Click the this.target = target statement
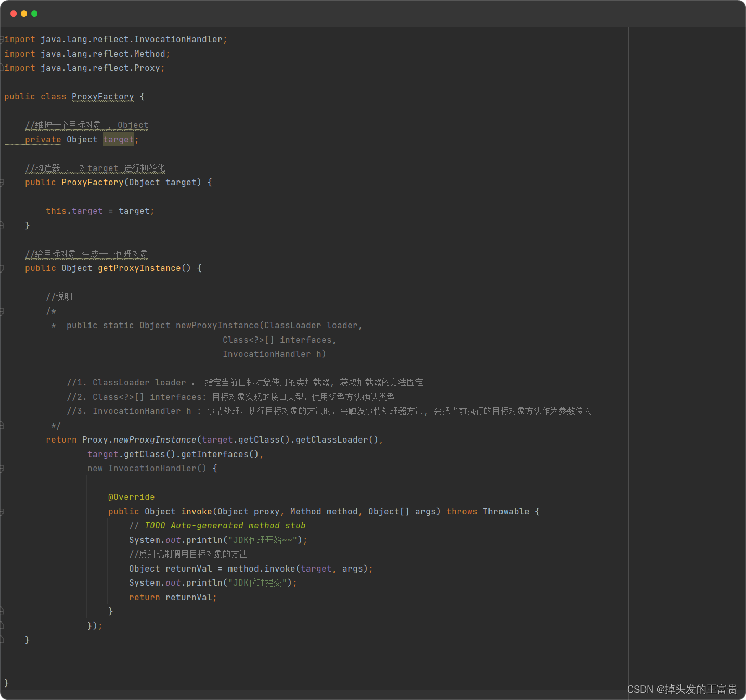 (100, 211)
